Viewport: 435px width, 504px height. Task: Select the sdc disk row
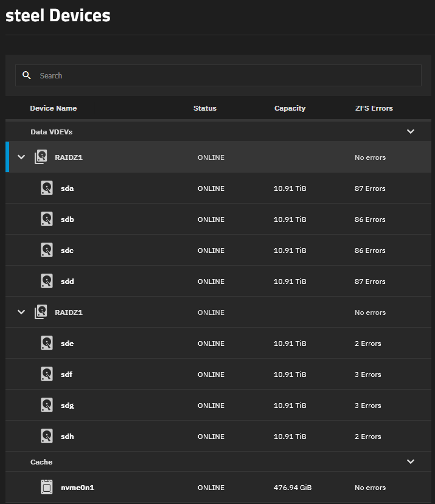tap(219, 250)
